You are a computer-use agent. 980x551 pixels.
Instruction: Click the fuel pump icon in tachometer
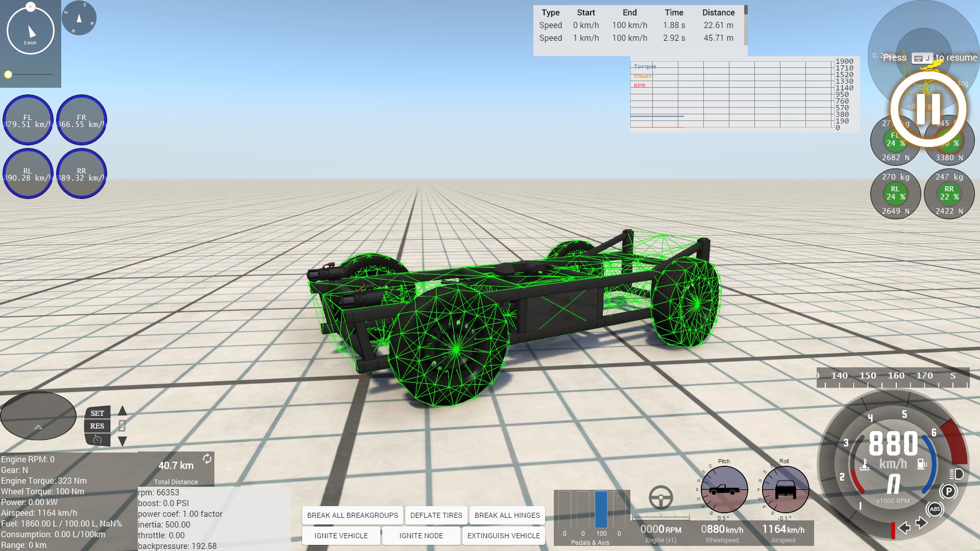coord(922,464)
